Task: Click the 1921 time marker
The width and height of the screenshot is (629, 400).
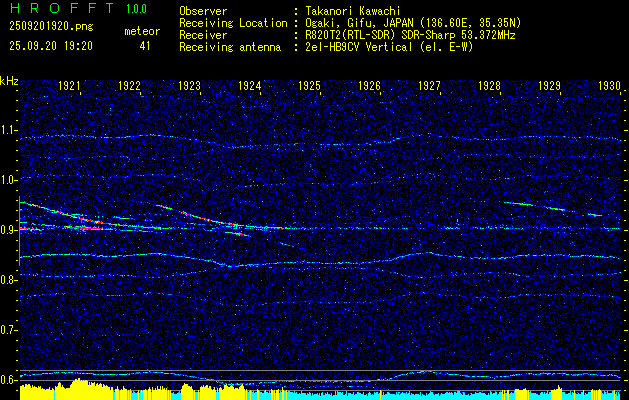Action: point(70,87)
